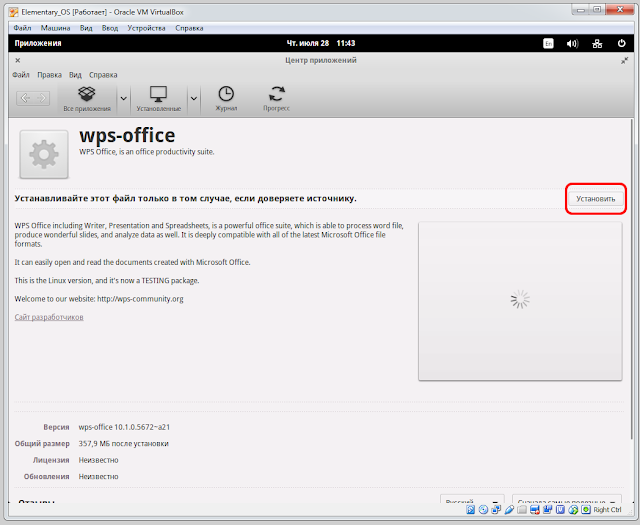Click the loading screenshot preview thumbnail
Image resolution: width=640 pixels, height=525 pixels.
pos(520,301)
